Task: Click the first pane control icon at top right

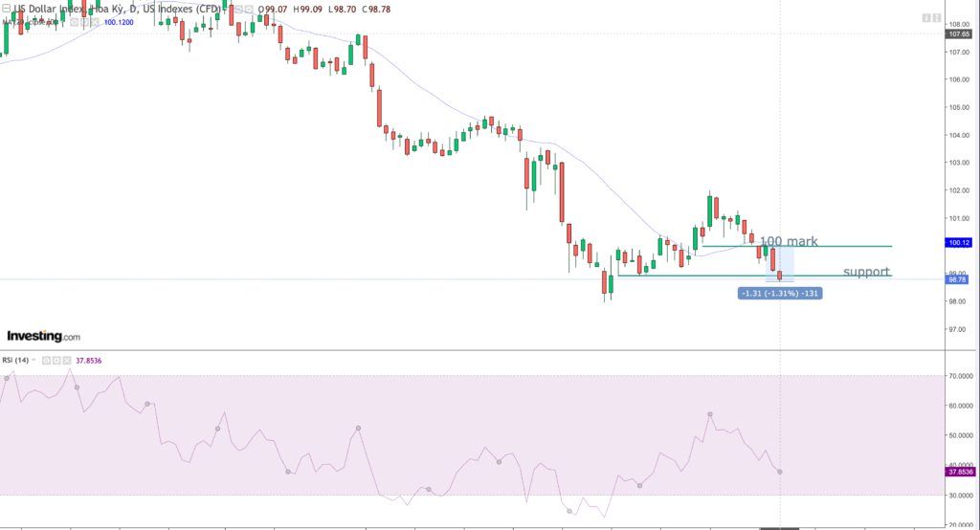Action: click(x=926, y=18)
